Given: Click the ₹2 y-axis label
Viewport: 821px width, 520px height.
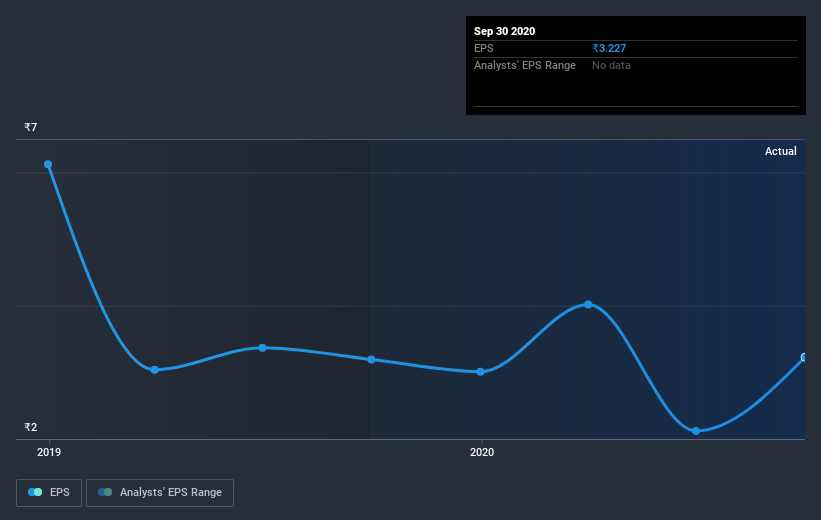Looking at the screenshot, I should pyautogui.click(x=30, y=427).
